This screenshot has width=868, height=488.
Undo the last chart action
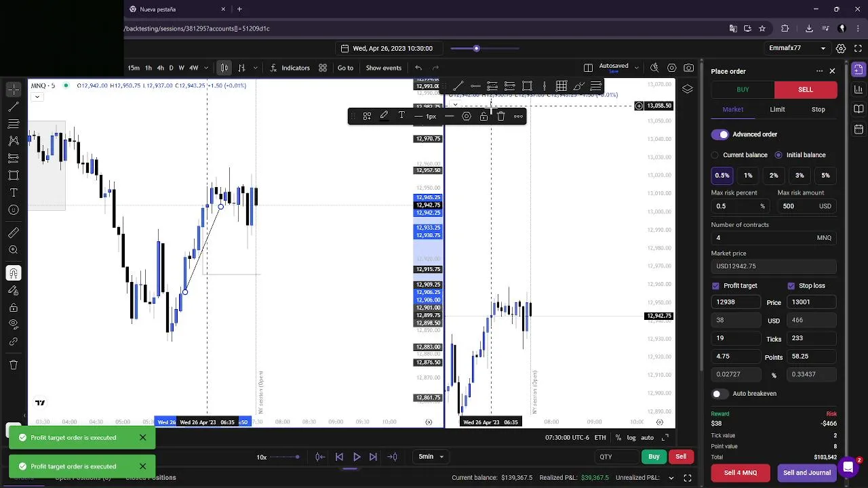pyautogui.click(x=418, y=68)
